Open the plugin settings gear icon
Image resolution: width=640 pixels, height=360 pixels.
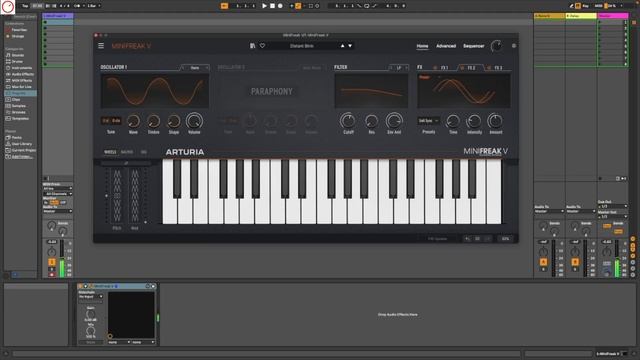(514, 46)
